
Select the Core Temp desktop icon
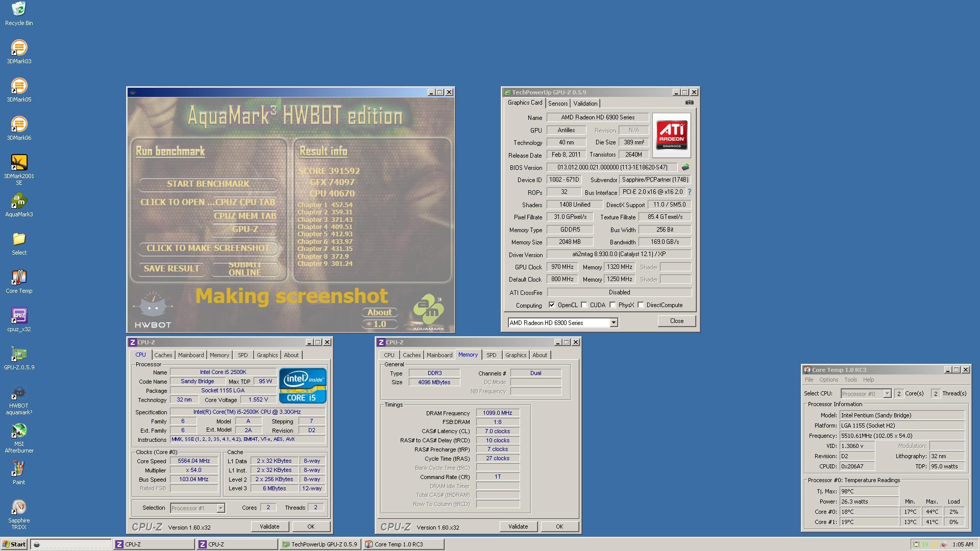[19, 282]
